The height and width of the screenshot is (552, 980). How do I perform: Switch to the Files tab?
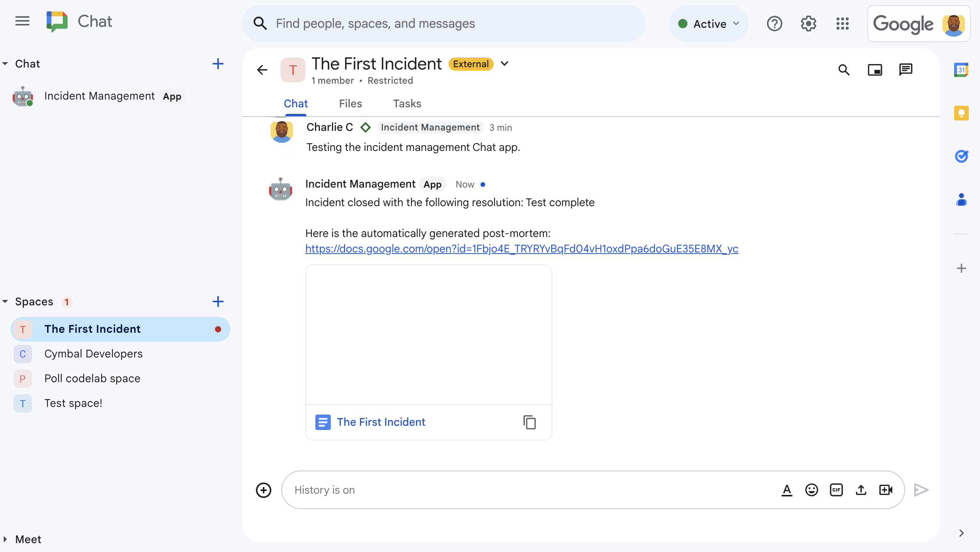pyautogui.click(x=350, y=103)
